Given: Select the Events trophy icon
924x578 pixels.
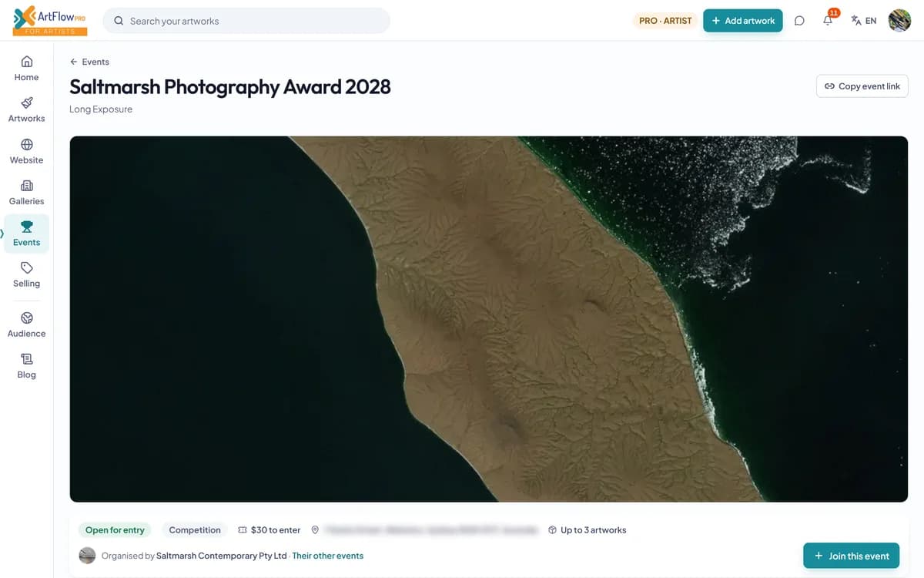Looking at the screenshot, I should [27, 227].
